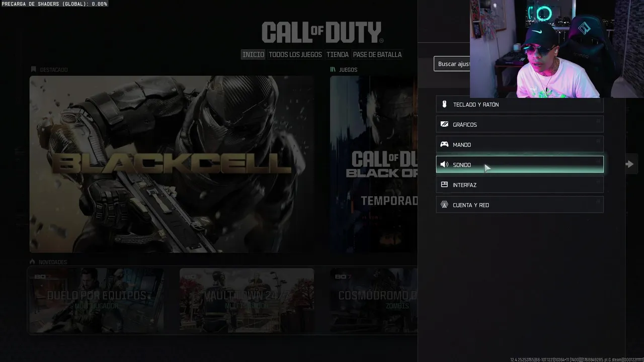Select the Call of Duty Black Ops game card
The image size is (644, 362).
point(374,164)
